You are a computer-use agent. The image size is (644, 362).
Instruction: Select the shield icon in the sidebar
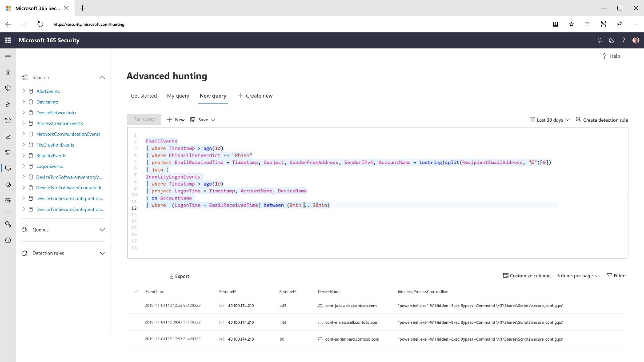click(x=8, y=88)
